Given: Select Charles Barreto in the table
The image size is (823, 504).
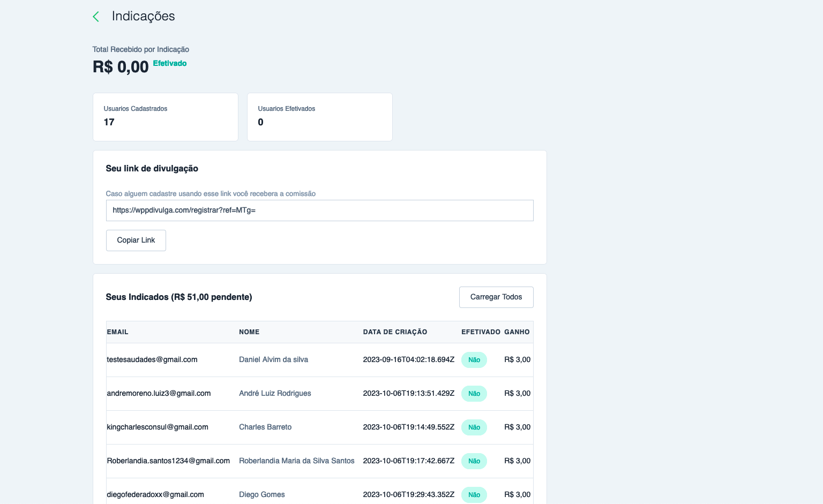Looking at the screenshot, I should 265,427.
